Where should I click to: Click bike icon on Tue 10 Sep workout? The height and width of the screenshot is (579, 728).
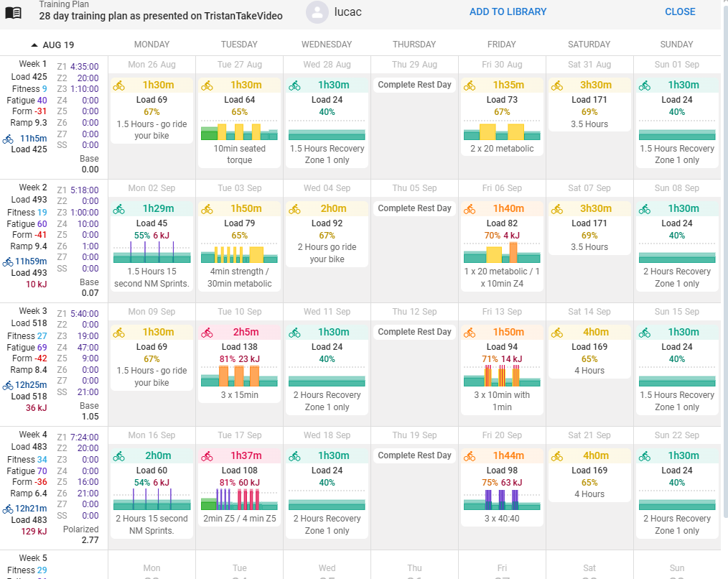(207, 333)
